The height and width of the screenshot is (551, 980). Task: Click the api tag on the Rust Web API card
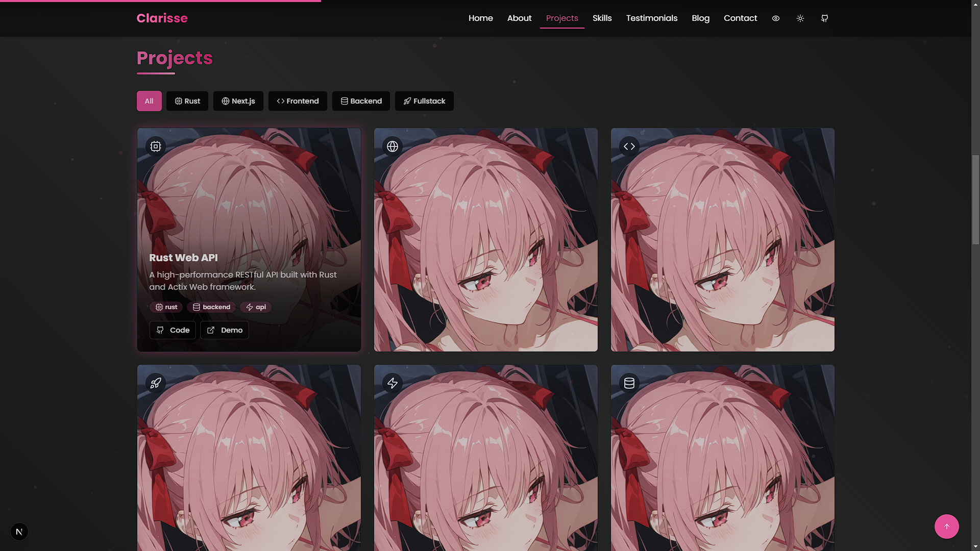(255, 307)
